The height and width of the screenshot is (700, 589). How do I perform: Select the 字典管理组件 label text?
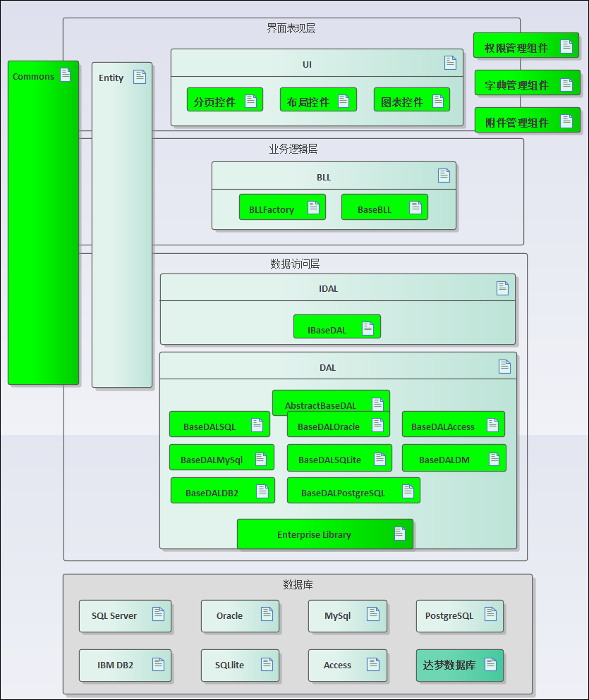516,86
